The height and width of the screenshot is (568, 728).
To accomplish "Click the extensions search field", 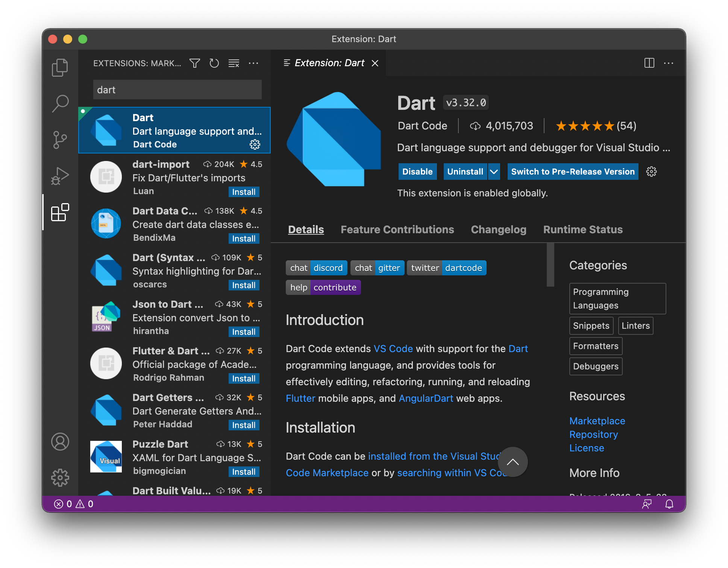I will [177, 90].
